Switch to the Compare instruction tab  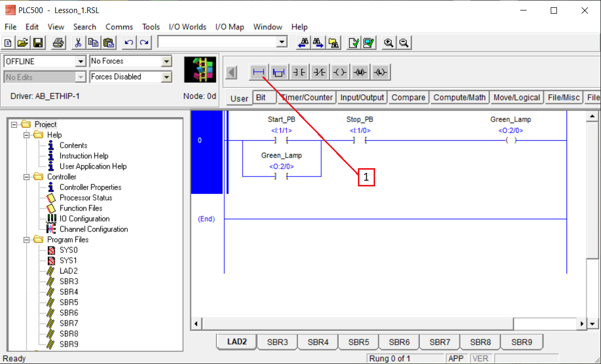click(x=409, y=97)
